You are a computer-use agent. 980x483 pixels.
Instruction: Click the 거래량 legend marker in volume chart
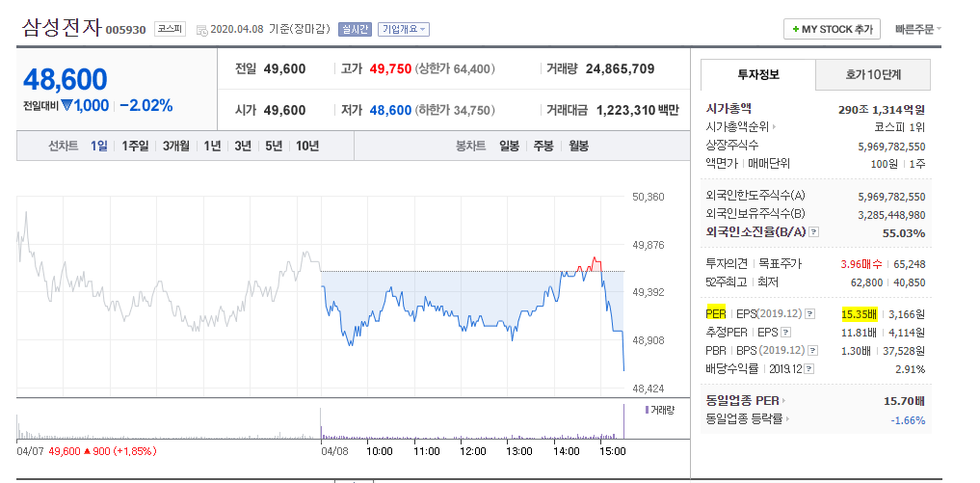[x=646, y=410]
